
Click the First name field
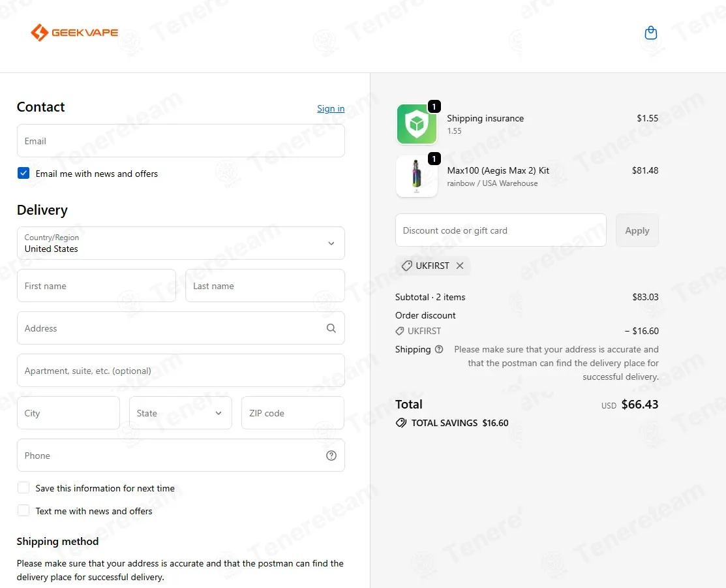(97, 286)
